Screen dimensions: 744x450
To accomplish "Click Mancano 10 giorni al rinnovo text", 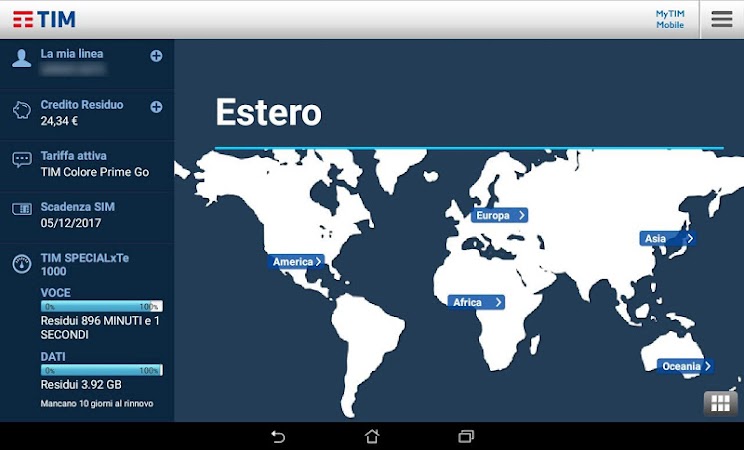I will click(x=97, y=403).
